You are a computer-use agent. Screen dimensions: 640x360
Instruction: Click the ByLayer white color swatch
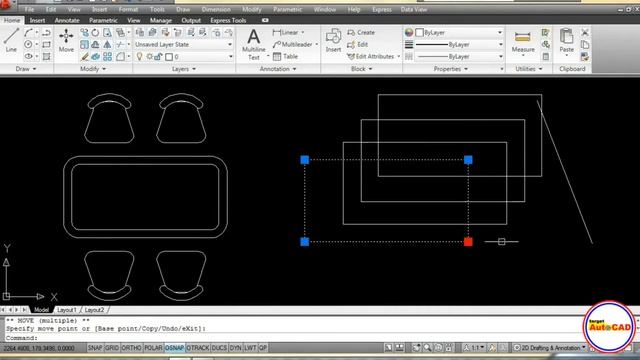(x=419, y=33)
